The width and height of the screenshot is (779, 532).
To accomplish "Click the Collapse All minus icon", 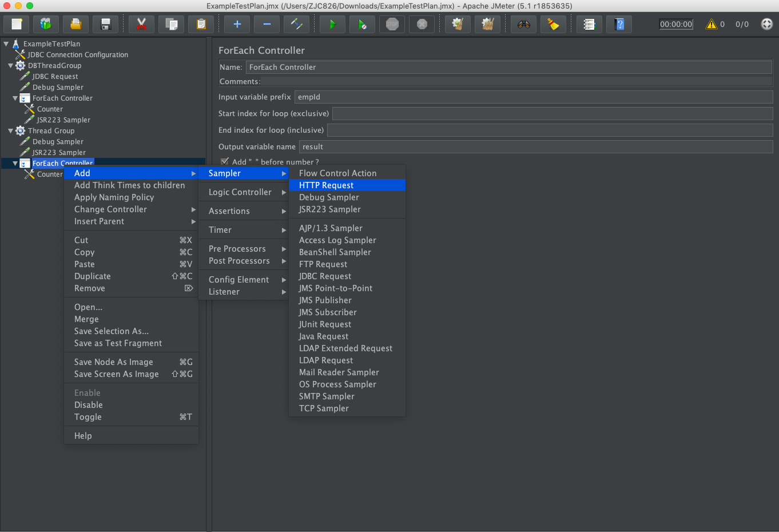I will pos(267,24).
